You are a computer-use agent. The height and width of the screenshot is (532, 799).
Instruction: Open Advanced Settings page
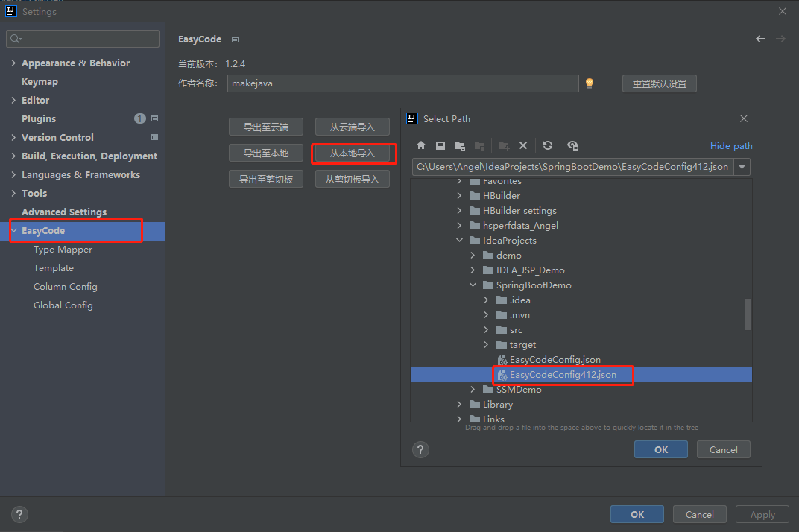pos(64,212)
